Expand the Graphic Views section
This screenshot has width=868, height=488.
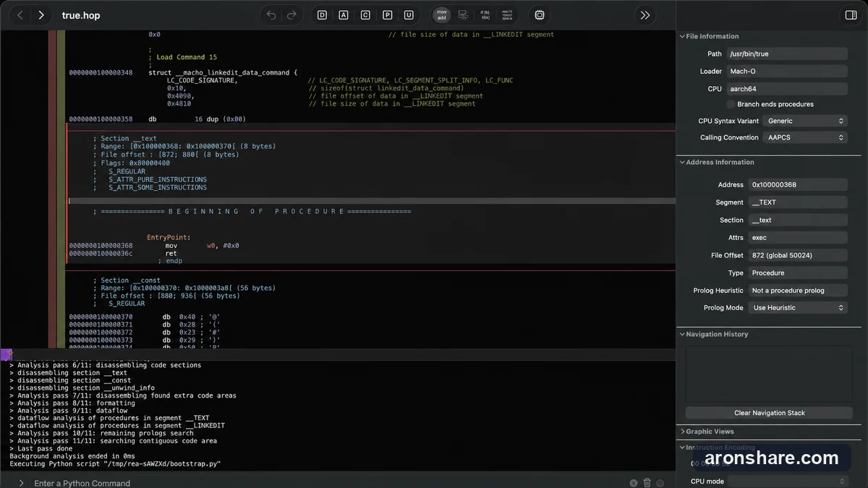[682, 432]
